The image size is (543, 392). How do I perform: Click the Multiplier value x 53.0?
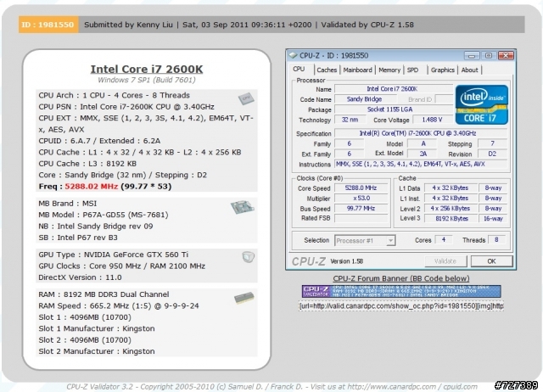361,198
